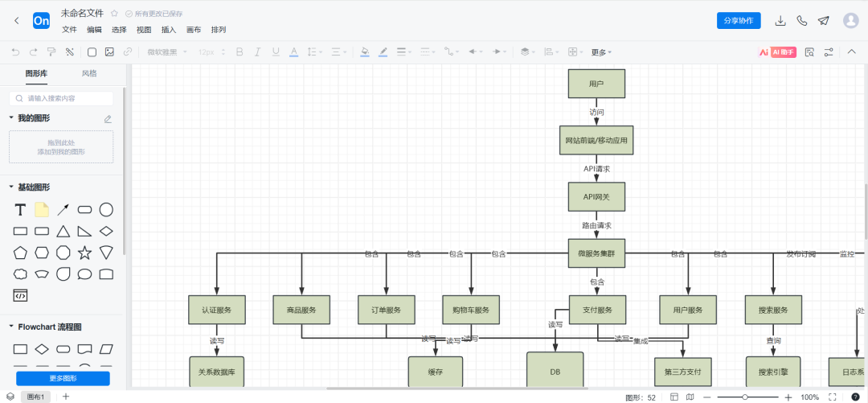
Task: Click the zoom slider handle
Action: coord(745,397)
